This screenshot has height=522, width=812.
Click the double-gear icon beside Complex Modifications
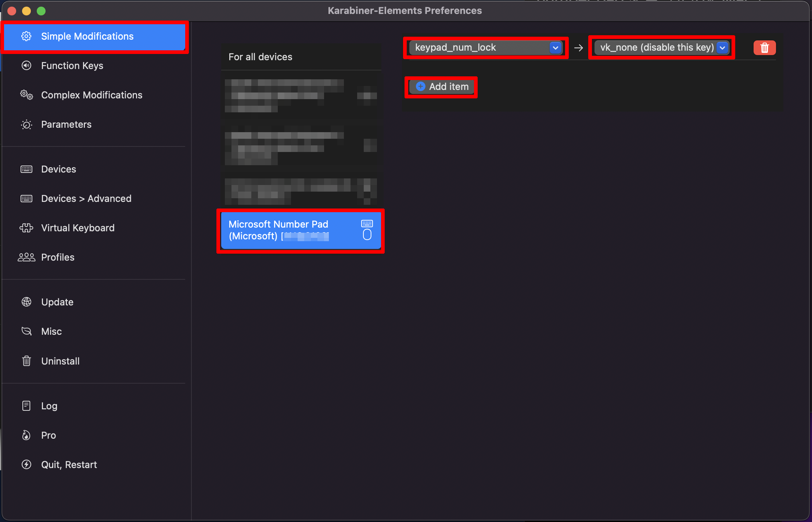[x=26, y=95]
